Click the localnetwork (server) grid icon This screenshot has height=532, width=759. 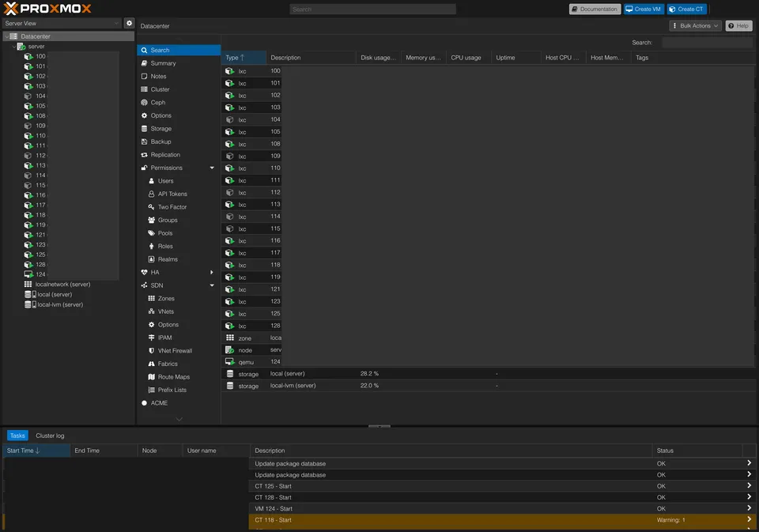pos(28,285)
